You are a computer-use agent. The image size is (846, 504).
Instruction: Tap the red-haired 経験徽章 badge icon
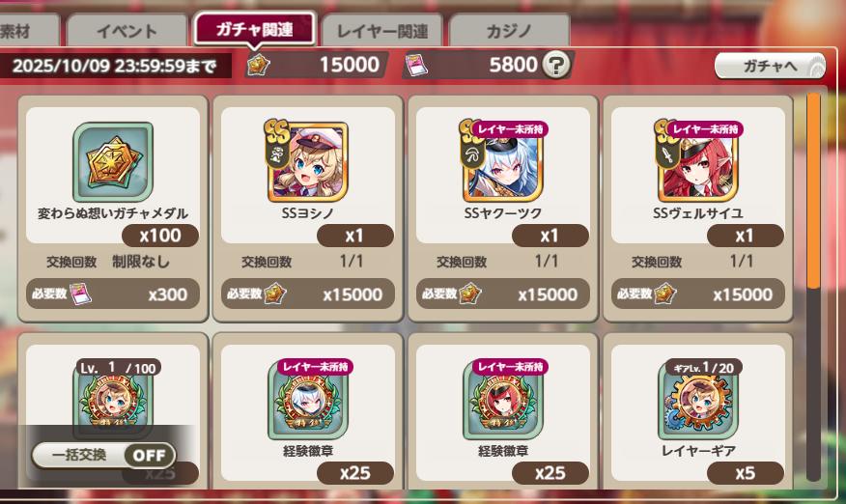tap(503, 401)
